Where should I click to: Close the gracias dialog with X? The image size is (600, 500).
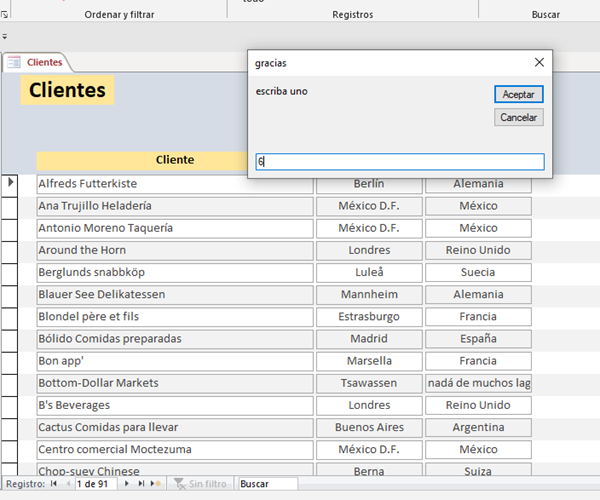[x=539, y=62]
